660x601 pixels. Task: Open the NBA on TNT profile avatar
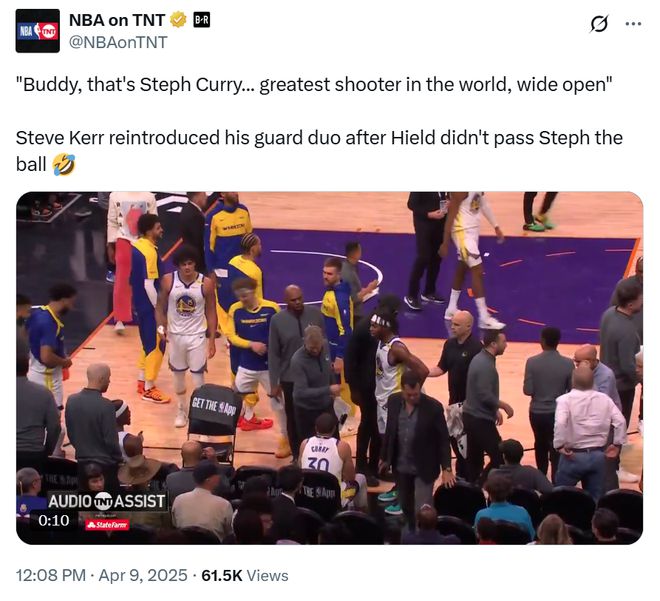(37, 31)
